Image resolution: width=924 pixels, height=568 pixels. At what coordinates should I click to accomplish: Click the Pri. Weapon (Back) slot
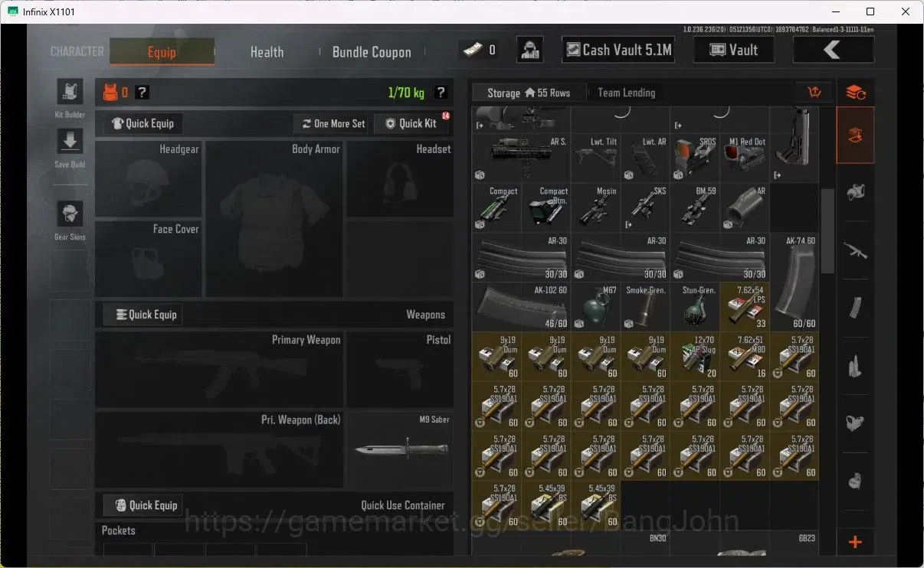(x=219, y=450)
